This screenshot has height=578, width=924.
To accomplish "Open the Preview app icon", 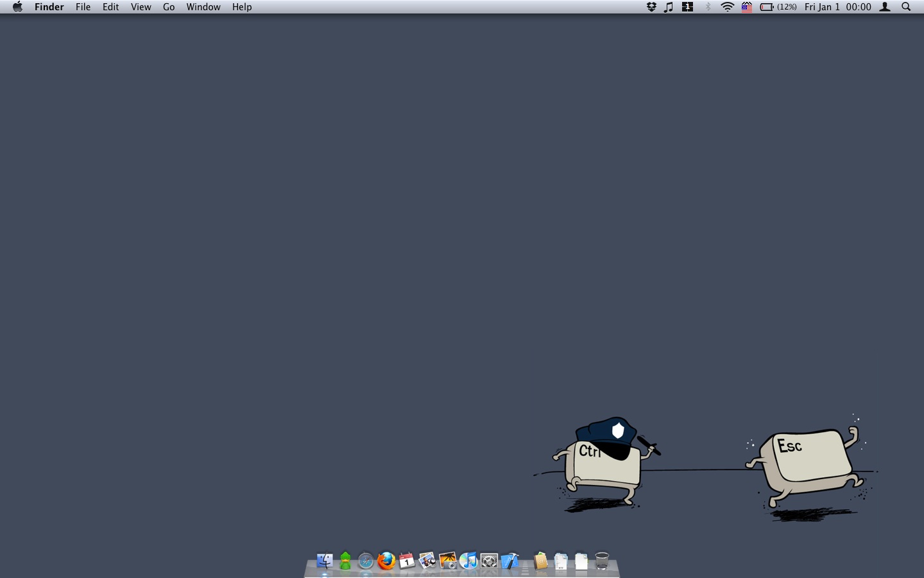I will click(427, 561).
